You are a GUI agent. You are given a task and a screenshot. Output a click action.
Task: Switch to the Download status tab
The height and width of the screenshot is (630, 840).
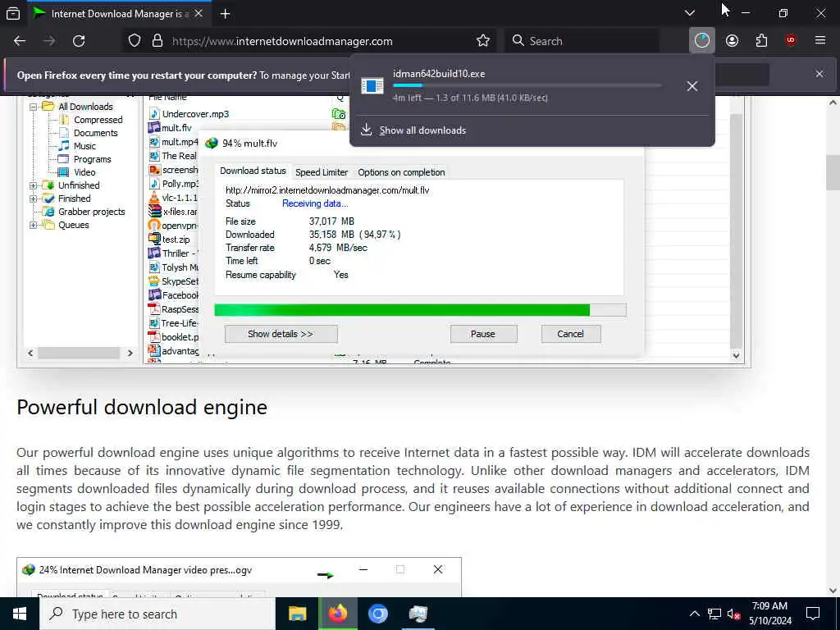tap(253, 171)
